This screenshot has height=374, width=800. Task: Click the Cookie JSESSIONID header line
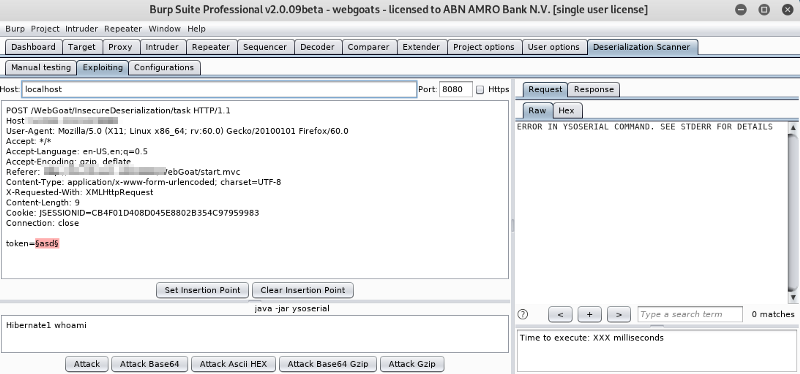(x=133, y=213)
